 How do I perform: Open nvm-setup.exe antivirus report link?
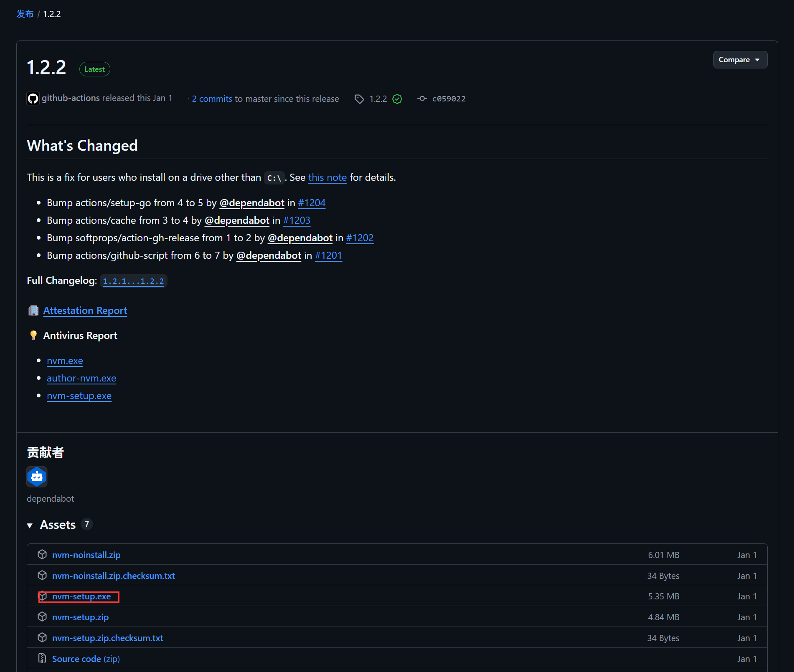click(79, 396)
